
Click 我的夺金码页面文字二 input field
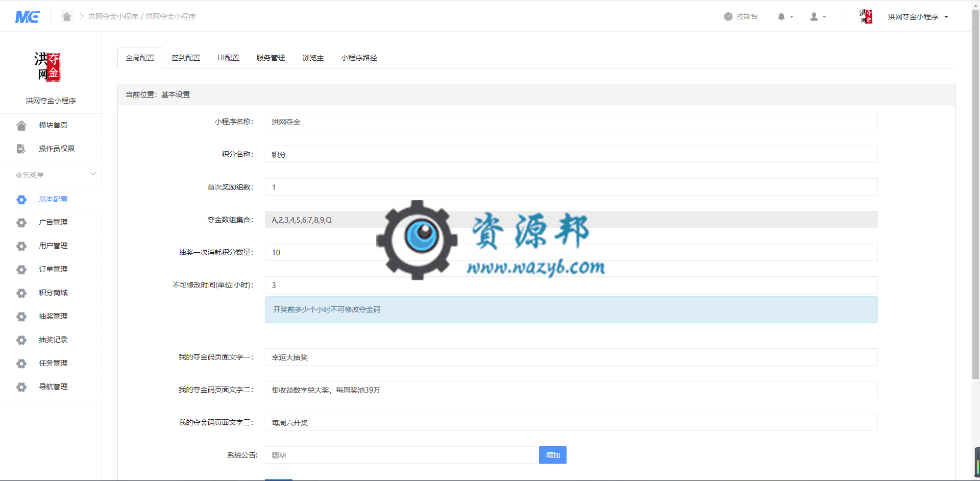[571, 390]
